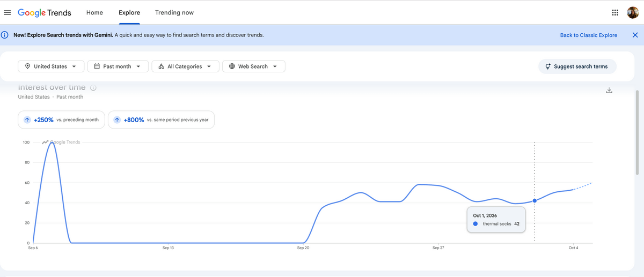Download the interest over time chart

[x=609, y=90]
